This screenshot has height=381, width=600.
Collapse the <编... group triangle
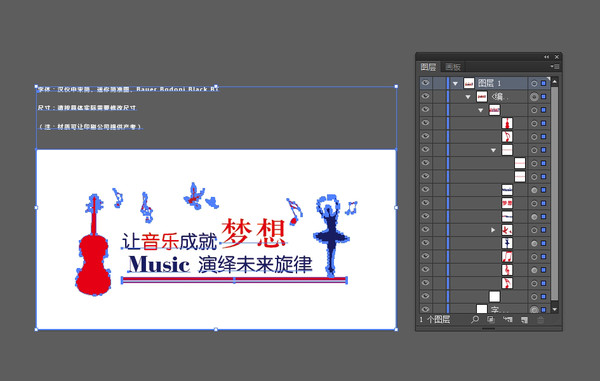tap(468, 97)
